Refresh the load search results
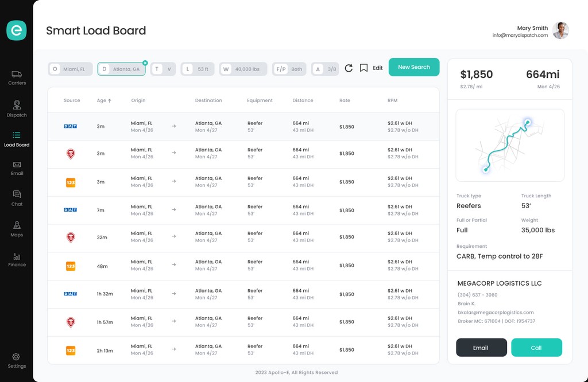The image size is (588, 382). pos(349,68)
